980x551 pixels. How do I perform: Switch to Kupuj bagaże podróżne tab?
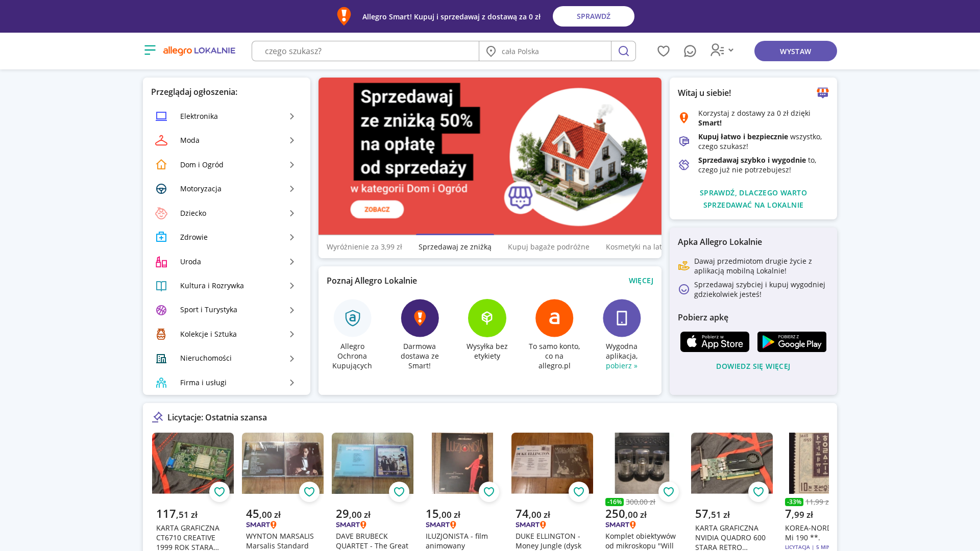(x=549, y=247)
